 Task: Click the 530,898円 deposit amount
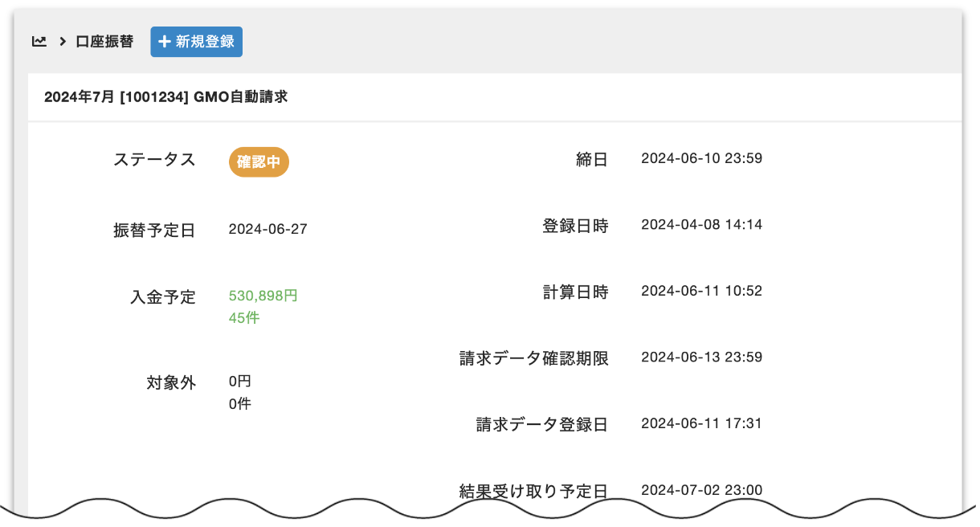(x=263, y=296)
